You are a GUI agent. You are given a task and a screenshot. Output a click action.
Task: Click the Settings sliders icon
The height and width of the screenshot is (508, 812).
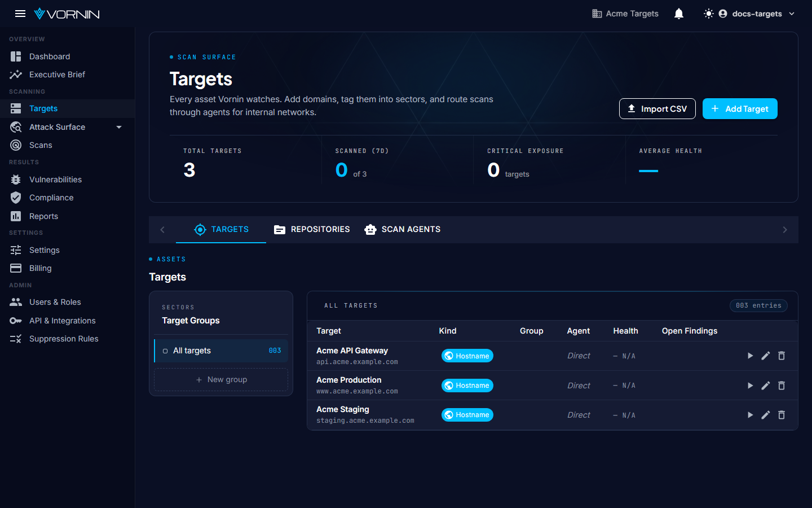[16, 250]
